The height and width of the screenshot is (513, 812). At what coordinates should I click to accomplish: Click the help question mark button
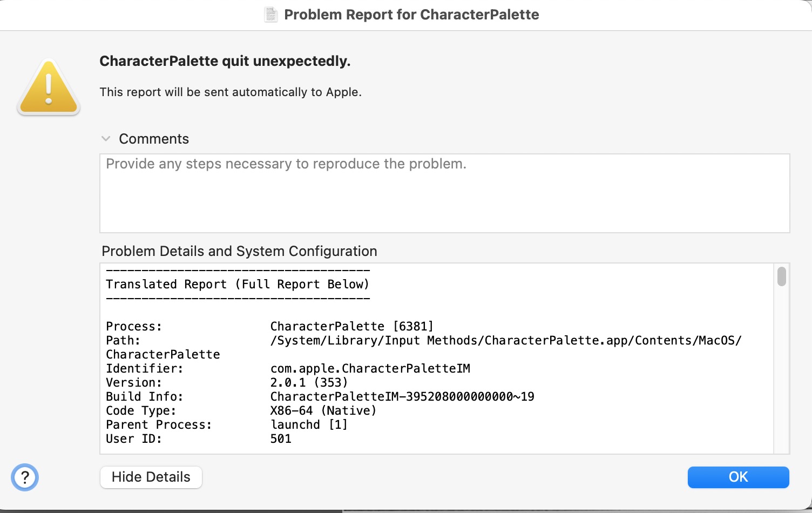click(25, 477)
